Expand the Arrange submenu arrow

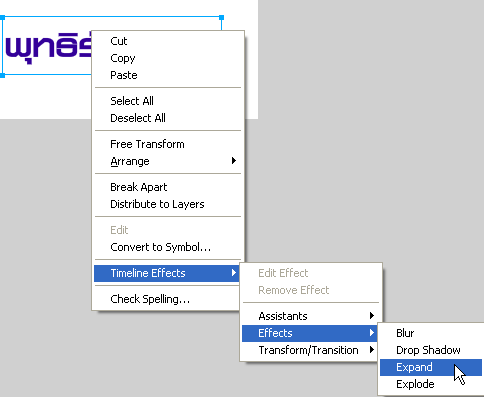234,161
